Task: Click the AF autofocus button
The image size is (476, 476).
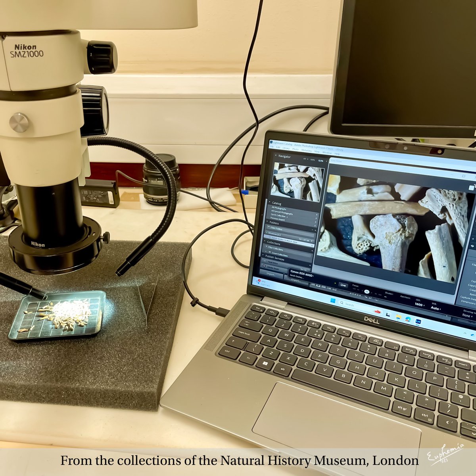Action: point(367,292)
